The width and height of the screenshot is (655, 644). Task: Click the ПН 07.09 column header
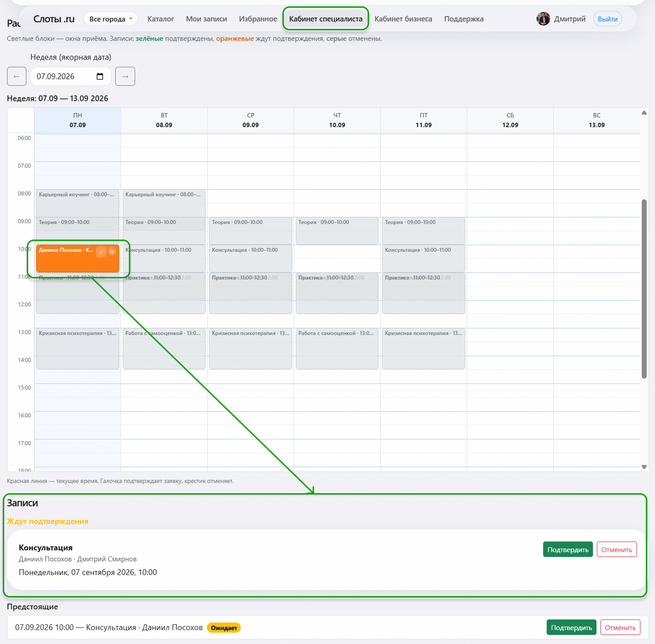tap(77, 120)
